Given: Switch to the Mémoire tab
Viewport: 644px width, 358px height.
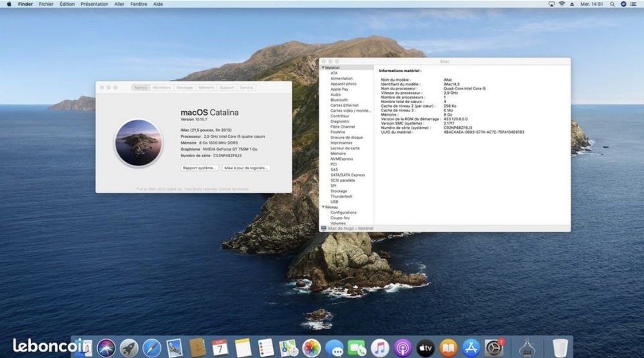Looking at the screenshot, I should (206, 88).
